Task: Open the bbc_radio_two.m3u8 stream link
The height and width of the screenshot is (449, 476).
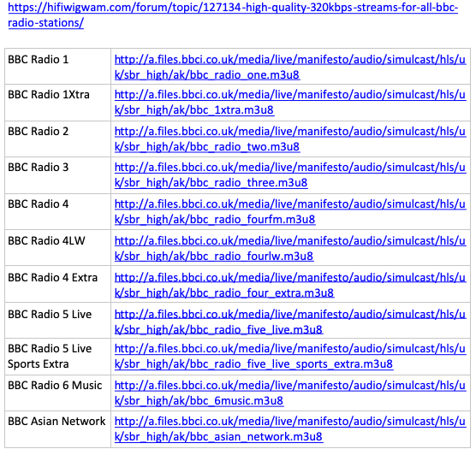Action: click(x=290, y=139)
